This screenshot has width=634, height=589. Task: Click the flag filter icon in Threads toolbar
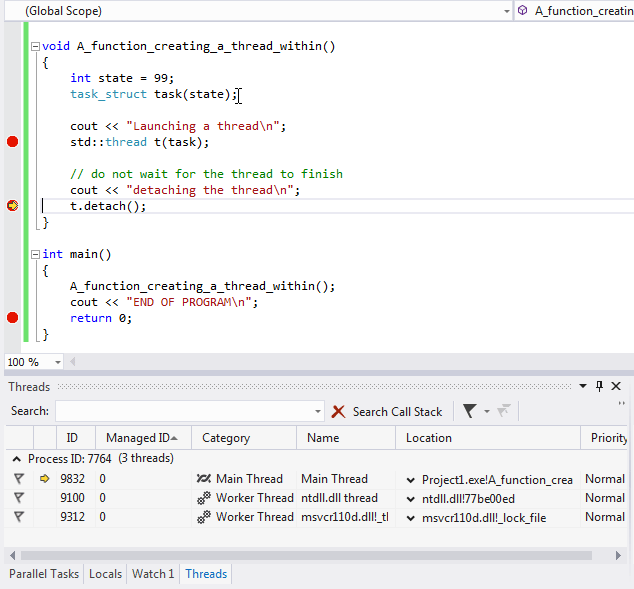[469, 411]
